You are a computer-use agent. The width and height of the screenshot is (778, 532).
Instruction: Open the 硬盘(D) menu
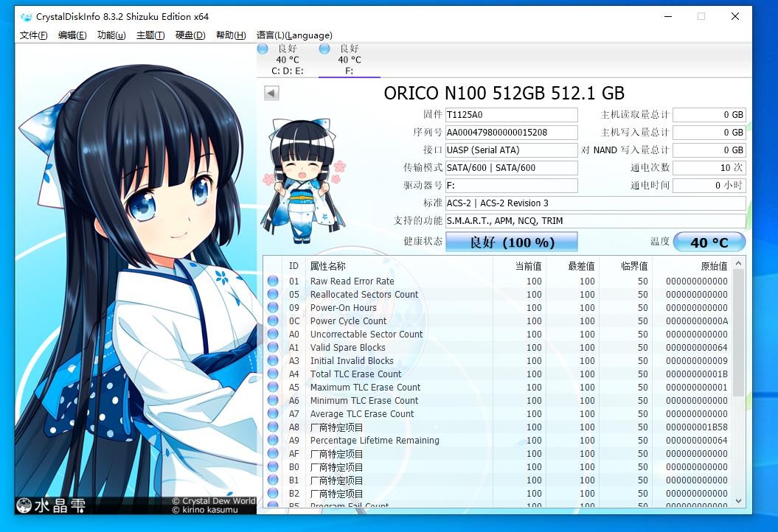(x=190, y=35)
